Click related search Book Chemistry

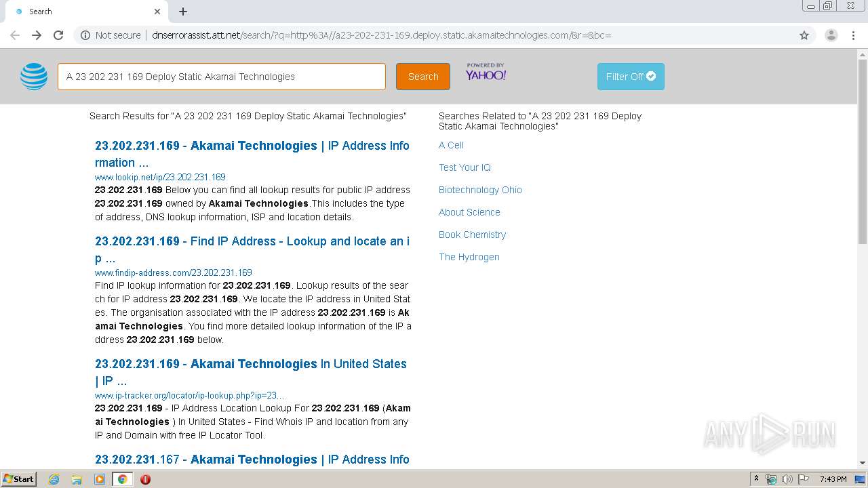472,235
